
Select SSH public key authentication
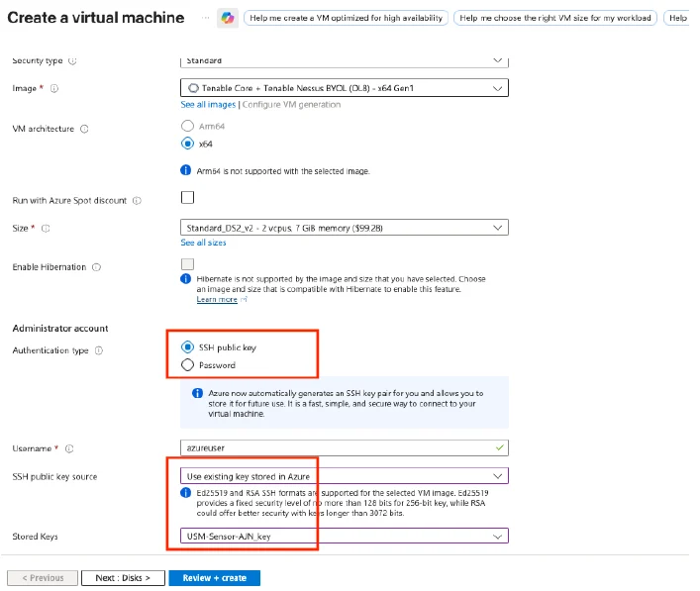coord(187,347)
